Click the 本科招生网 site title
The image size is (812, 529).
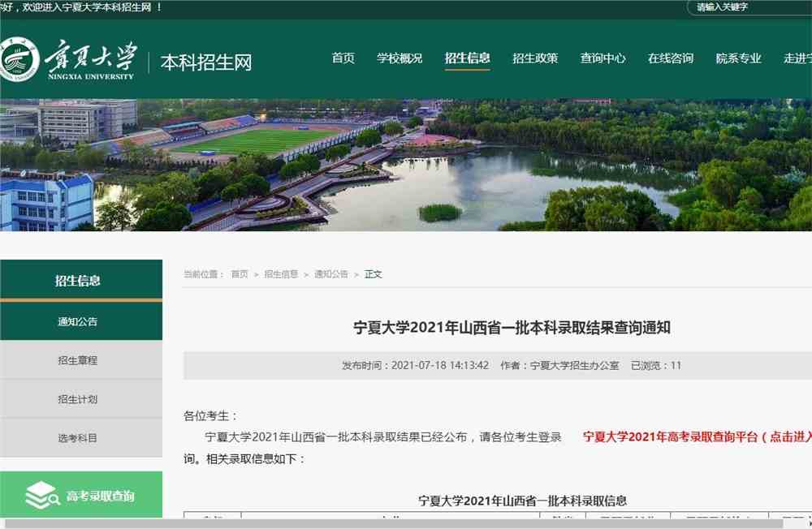click(206, 62)
